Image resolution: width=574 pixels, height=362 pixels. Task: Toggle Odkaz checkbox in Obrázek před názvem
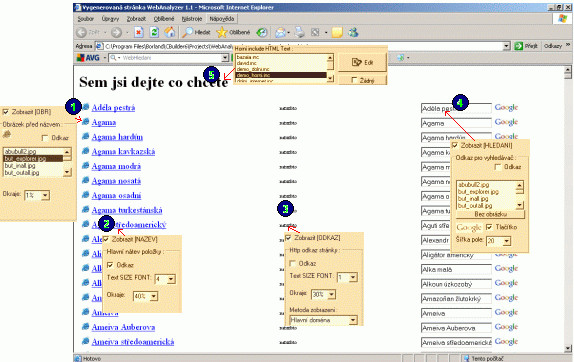[x=45, y=138]
